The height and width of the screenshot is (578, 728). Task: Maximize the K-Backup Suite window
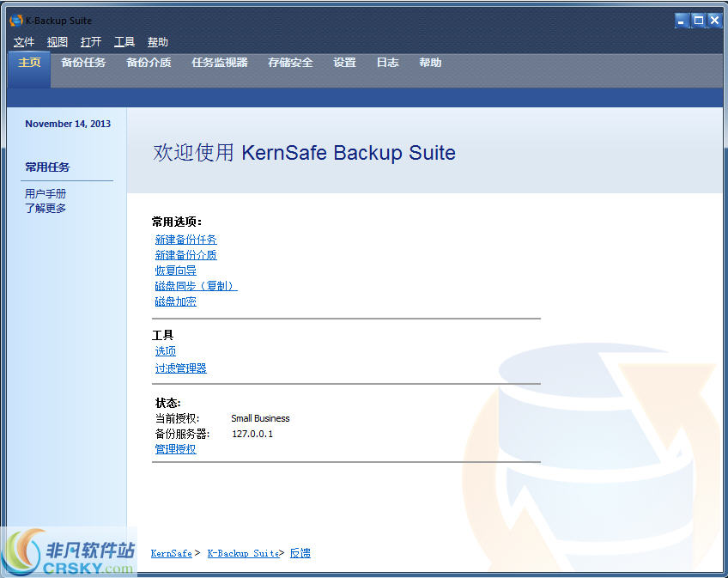point(698,21)
